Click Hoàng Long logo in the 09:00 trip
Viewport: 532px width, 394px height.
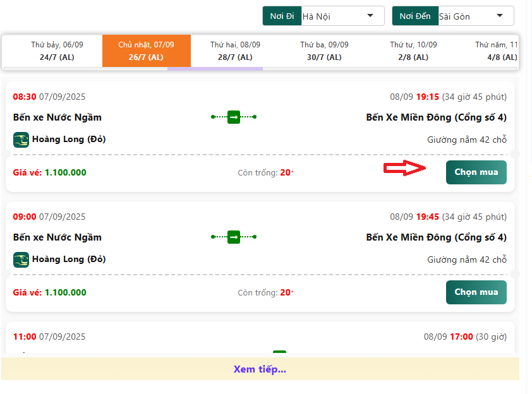coord(21,260)
